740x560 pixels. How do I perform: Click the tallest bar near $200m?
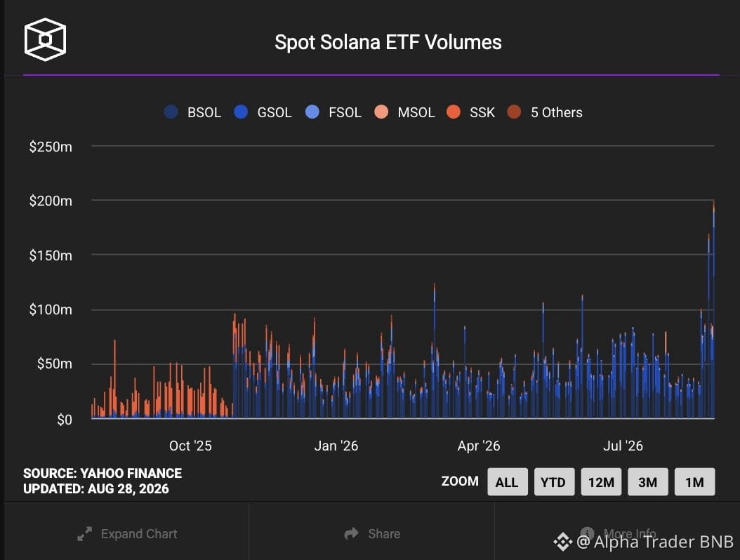713,309
